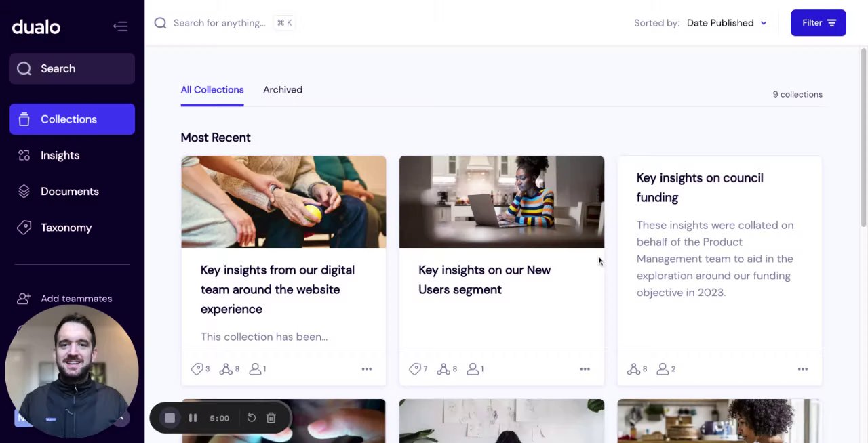The image size is (868, 443).
Task: Open more options on New Users card
Action: (x=585, y=369)
